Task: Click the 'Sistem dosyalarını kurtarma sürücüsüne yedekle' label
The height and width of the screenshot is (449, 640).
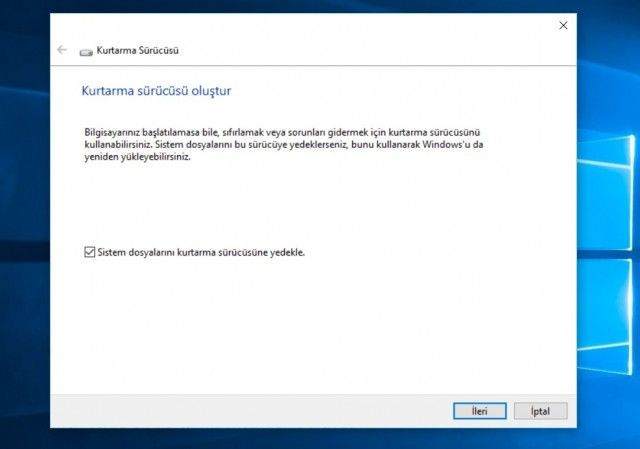Action: tap(200, 253)
